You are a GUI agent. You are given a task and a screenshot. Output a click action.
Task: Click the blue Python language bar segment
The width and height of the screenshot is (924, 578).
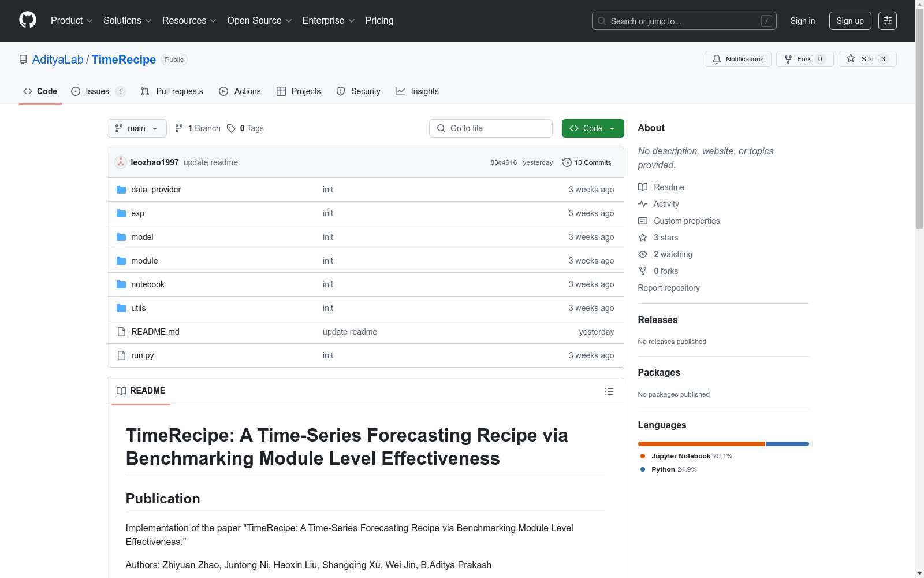(x=788, y=444)
